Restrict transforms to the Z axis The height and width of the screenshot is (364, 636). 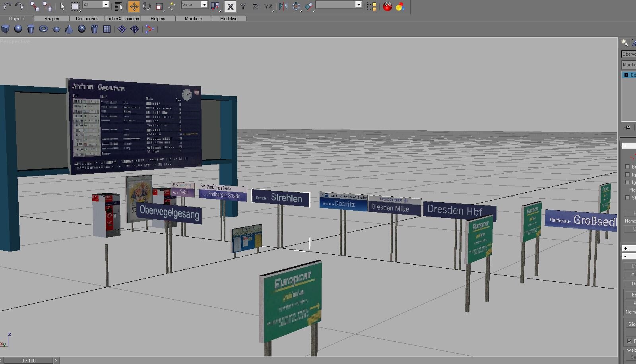pos(256,6)
